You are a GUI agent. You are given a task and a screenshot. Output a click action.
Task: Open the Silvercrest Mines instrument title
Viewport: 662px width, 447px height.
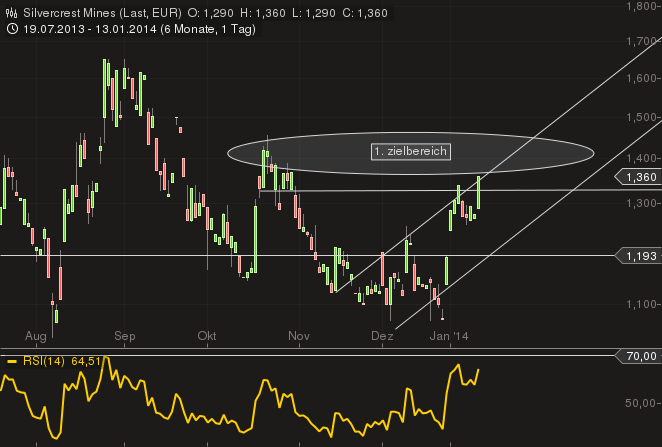tap(61, 12)
